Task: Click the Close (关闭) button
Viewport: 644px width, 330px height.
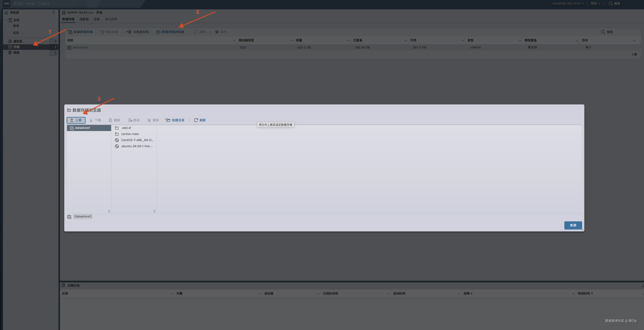Action: [573, 225]
